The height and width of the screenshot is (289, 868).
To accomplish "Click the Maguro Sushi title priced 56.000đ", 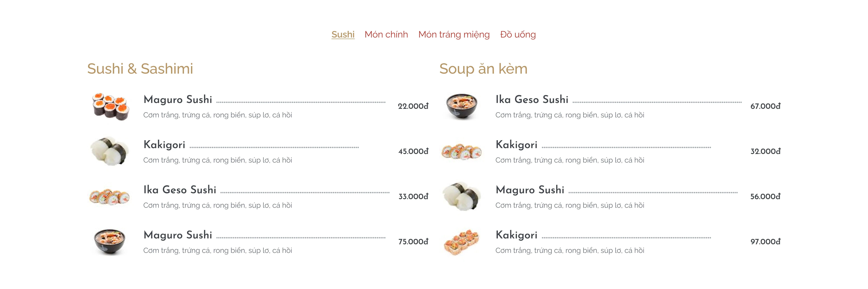I will (530, 190).
